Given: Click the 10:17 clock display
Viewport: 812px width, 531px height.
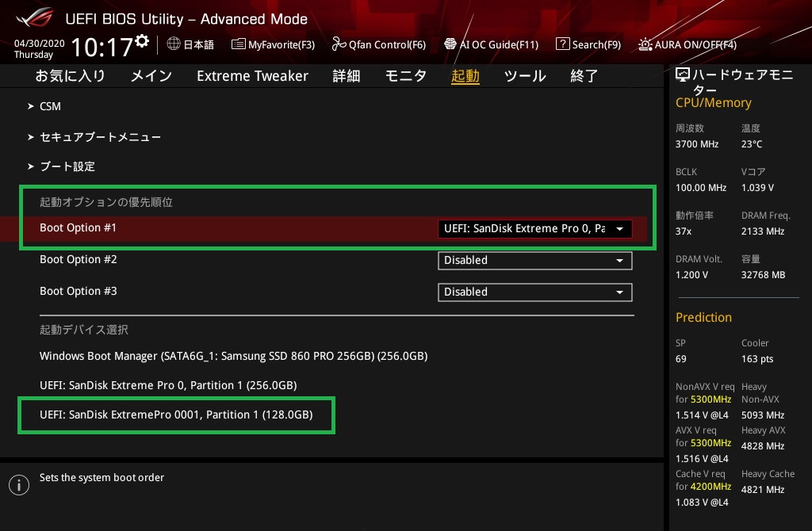Looking at the screenshot, I should click(102, 47).
